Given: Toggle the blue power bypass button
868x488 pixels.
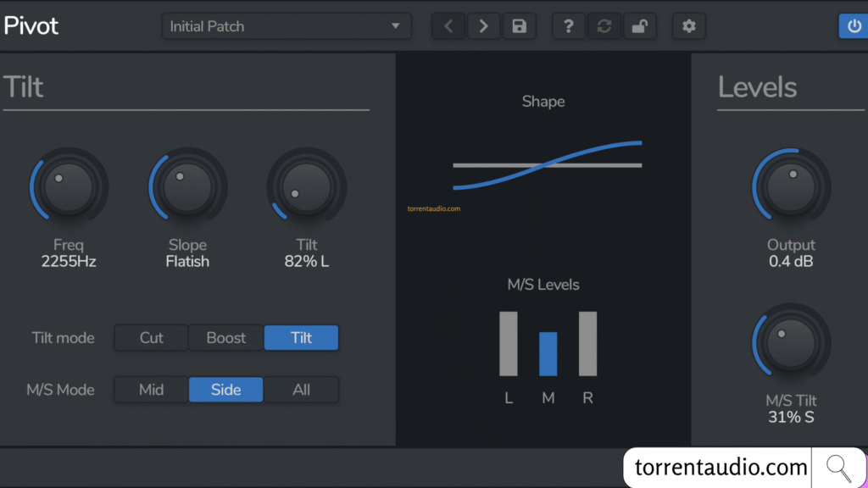Looking at the screenshot, I should pyautogui.click(x=854, y=26).
